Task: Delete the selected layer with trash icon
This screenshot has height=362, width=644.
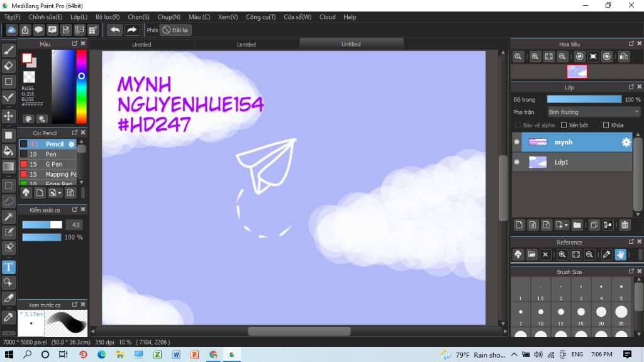Action: coord(625,225)
